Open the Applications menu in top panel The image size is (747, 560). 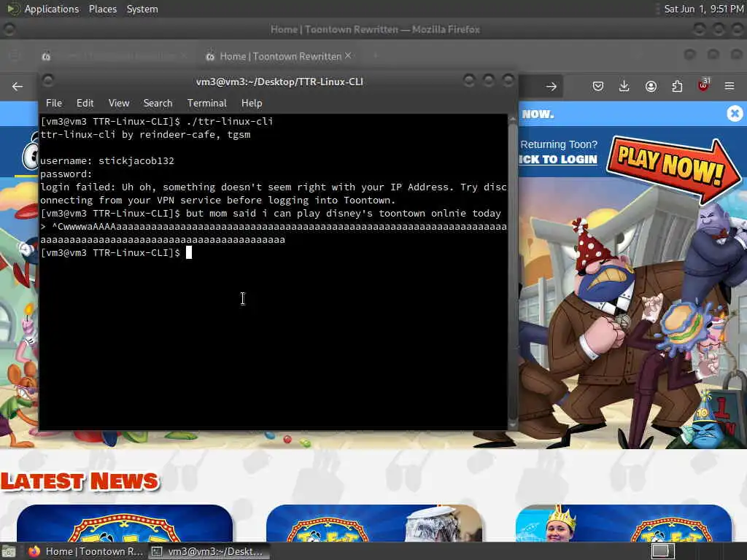click(x=52, y=9)
